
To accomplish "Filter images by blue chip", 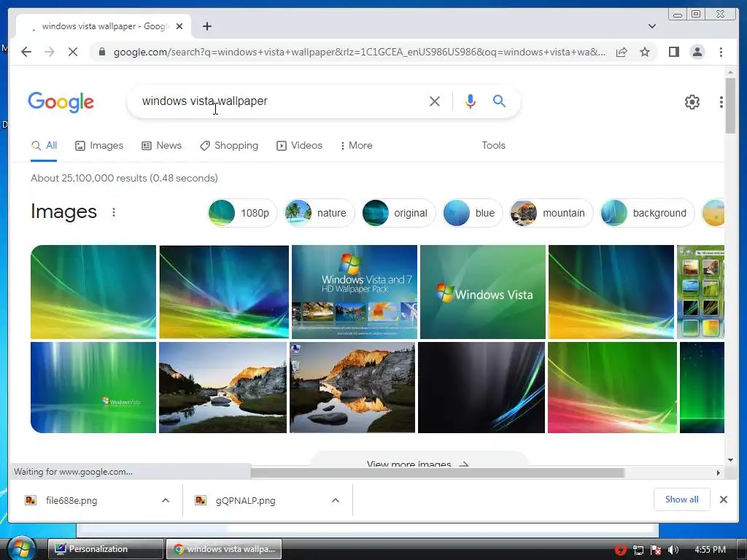I will click(x=472, y=213).
